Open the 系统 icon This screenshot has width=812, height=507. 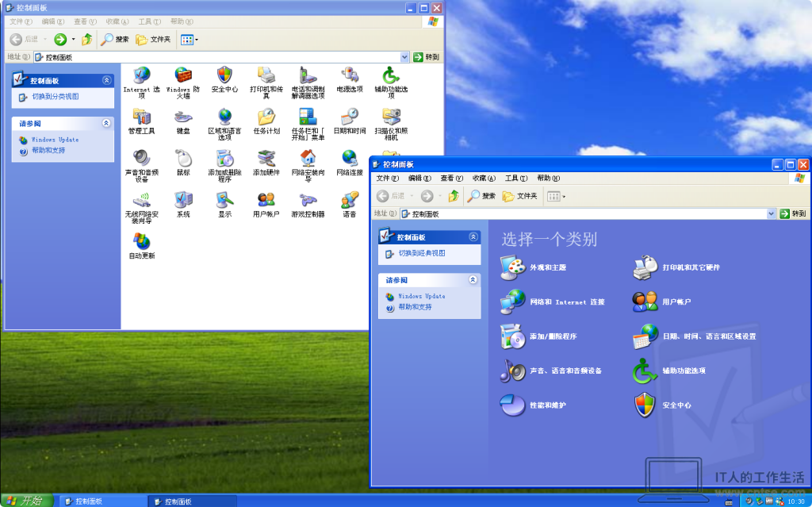[183, 204]
